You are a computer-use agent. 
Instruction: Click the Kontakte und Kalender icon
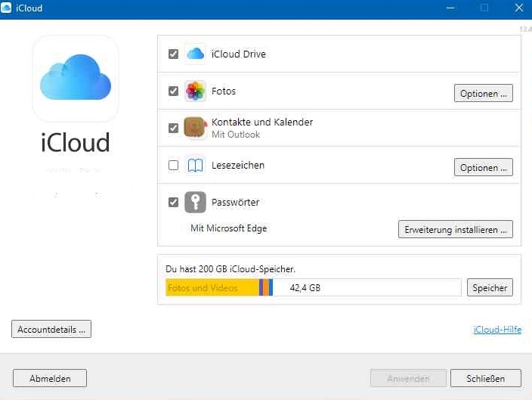click(x=196, y=128)
